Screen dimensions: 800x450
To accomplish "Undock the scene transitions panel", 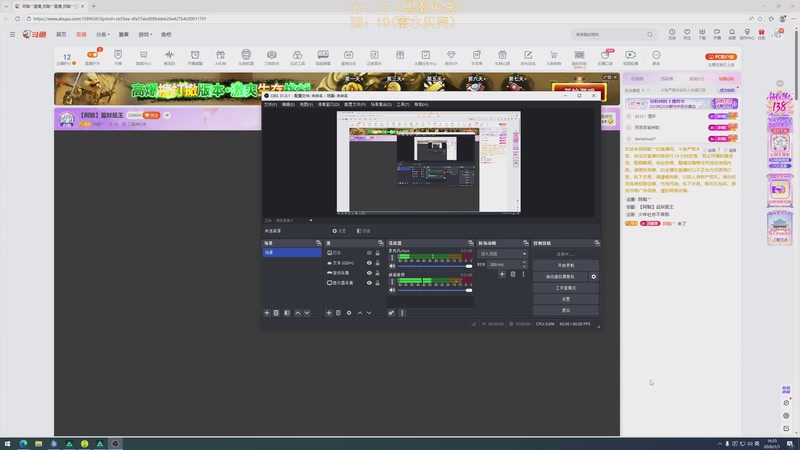I will [526, 243].
